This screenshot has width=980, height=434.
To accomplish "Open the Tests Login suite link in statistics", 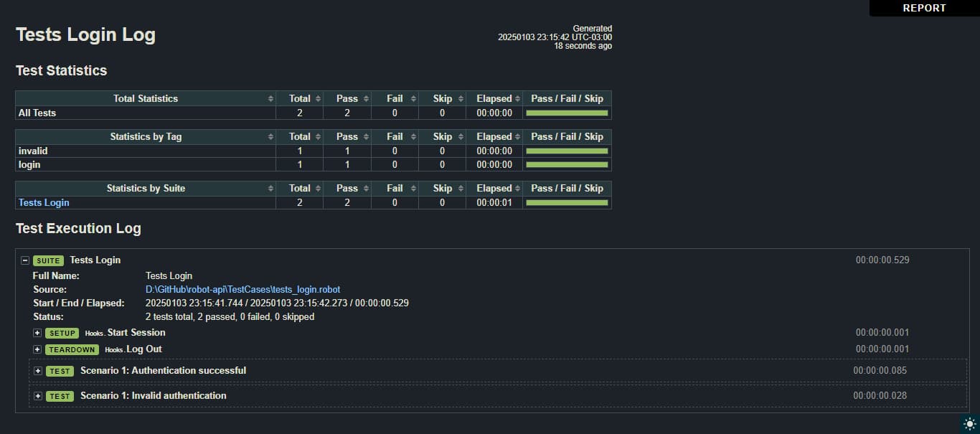I will [44, 202].
